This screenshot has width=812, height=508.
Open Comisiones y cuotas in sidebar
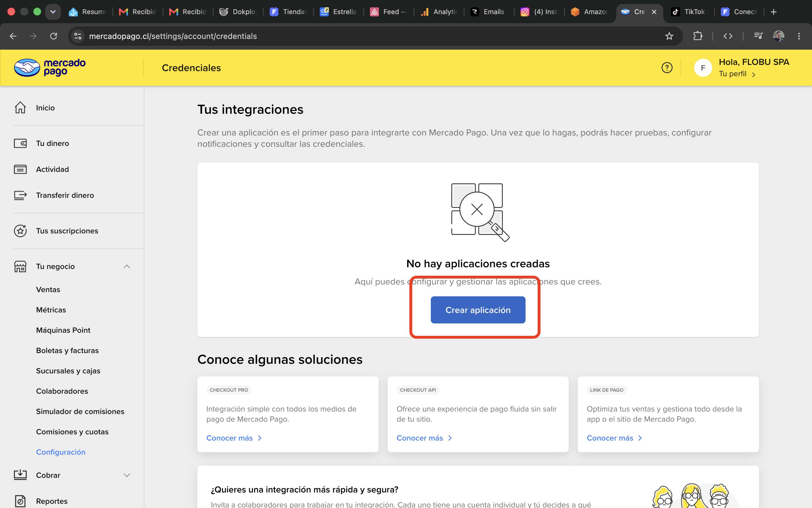72,432
